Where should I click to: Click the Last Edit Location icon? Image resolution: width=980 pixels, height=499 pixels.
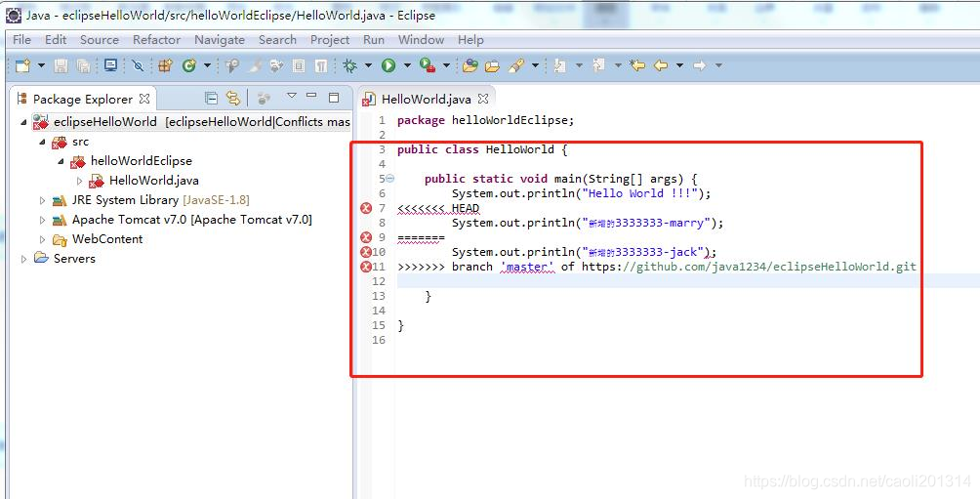tap(636, 65)
